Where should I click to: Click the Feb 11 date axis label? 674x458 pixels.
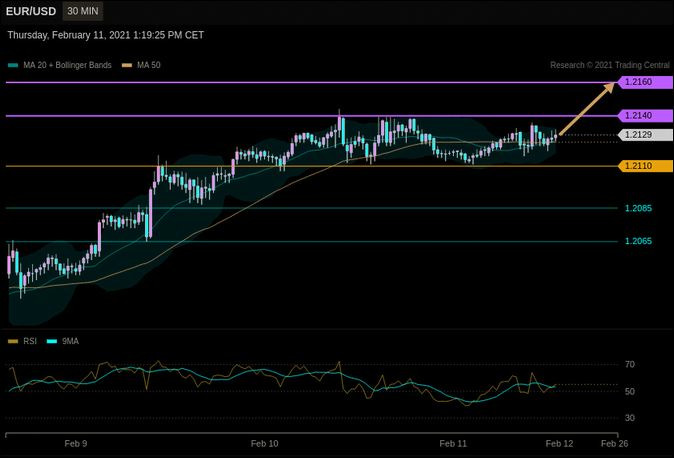[x=453, y=443]
